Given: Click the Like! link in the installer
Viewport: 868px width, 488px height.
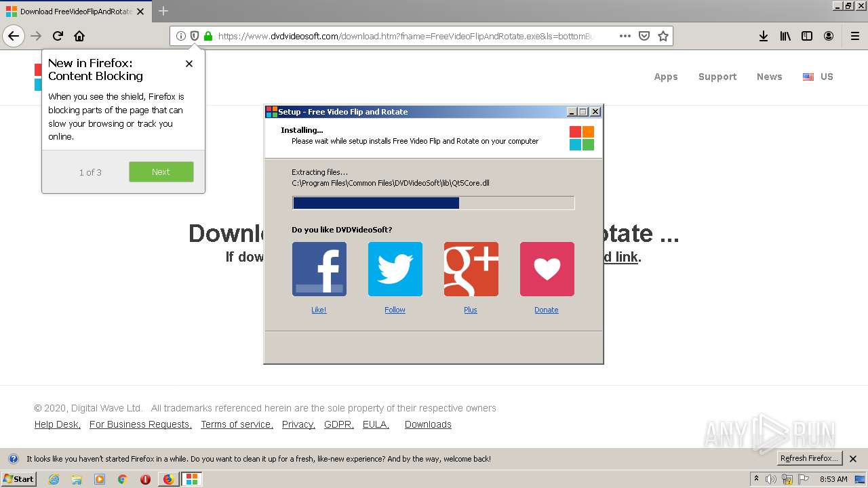Looking at the screenshot, I should click(319, 310).
